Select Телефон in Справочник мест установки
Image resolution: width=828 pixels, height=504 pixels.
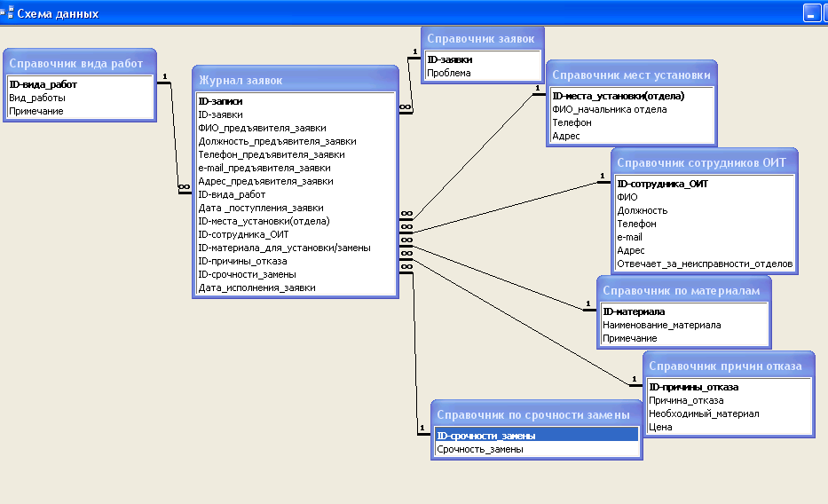(632, 122)
